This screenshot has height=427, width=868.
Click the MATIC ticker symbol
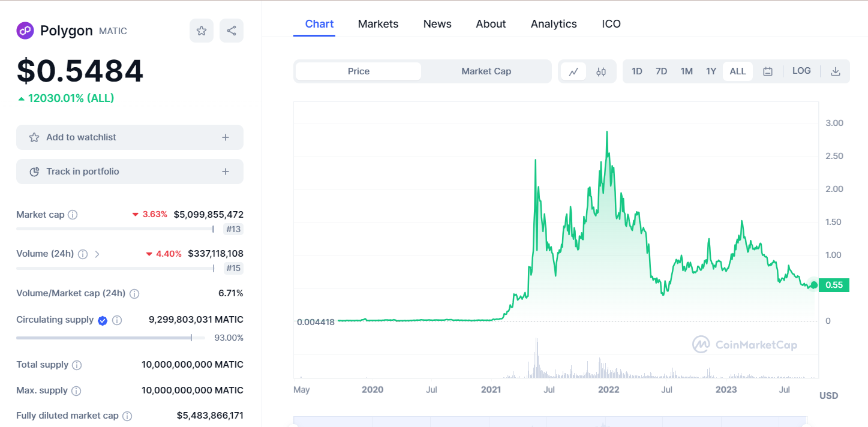click(x=113, y=31)
